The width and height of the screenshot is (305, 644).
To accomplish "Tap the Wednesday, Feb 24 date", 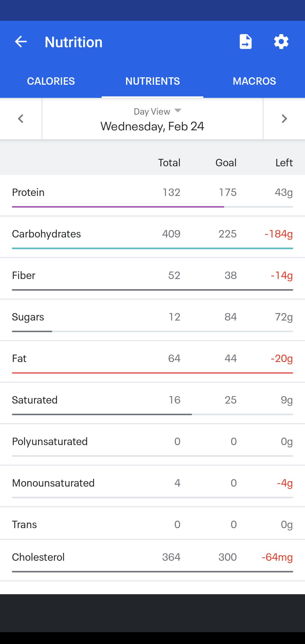I will click(152, 126).
